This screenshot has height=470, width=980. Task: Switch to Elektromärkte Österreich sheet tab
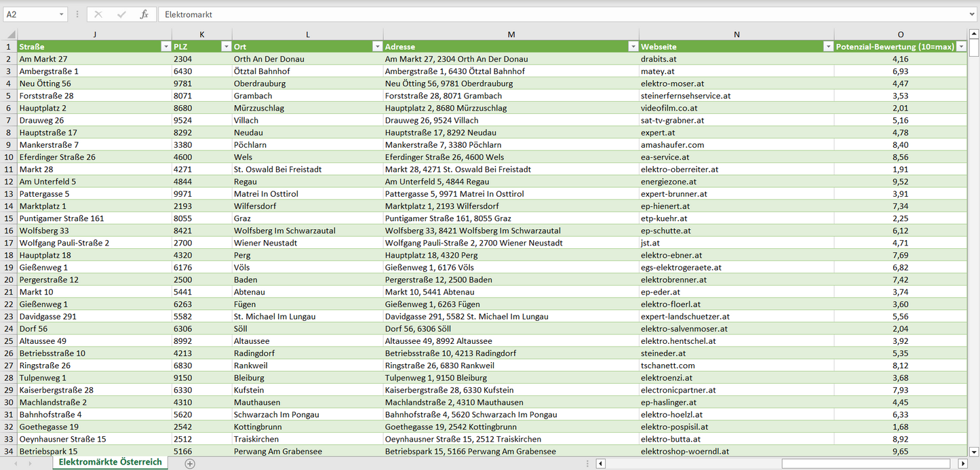[x=110, y=463]
